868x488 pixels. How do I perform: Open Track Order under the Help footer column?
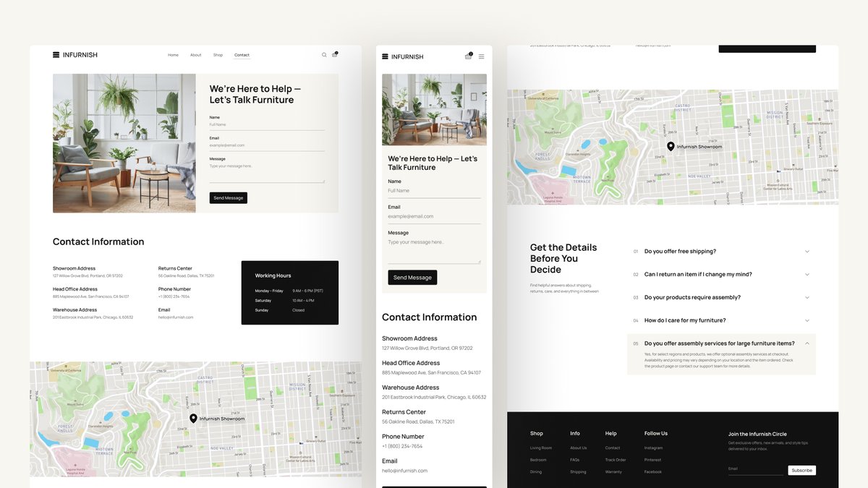(x=614, y=459)
